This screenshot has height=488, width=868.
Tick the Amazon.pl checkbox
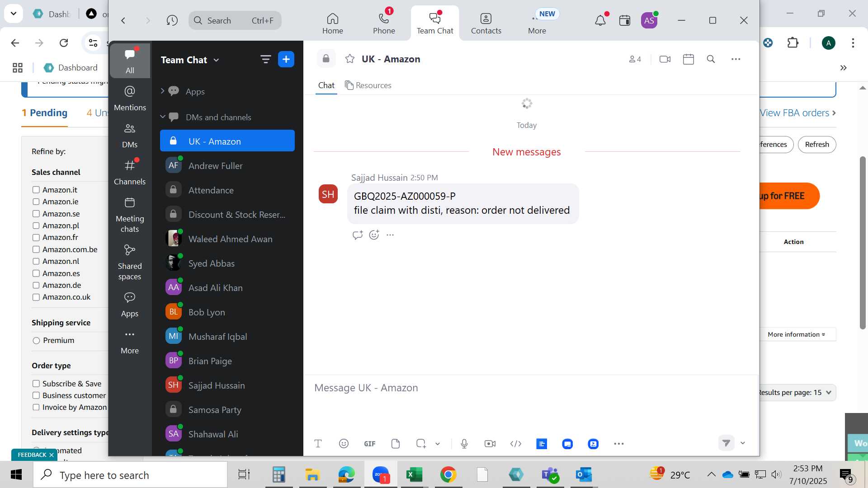36,225
